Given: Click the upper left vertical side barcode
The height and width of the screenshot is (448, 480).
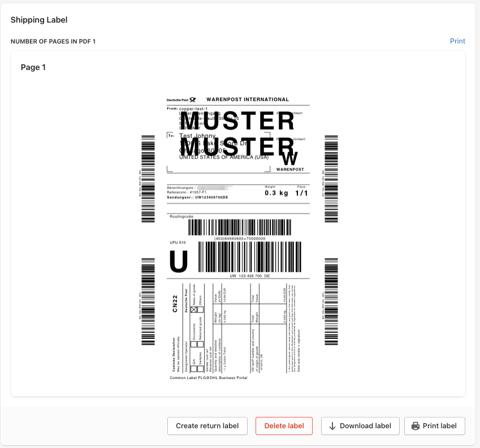Looking at the screenshot, I should [x=148, y=179].
